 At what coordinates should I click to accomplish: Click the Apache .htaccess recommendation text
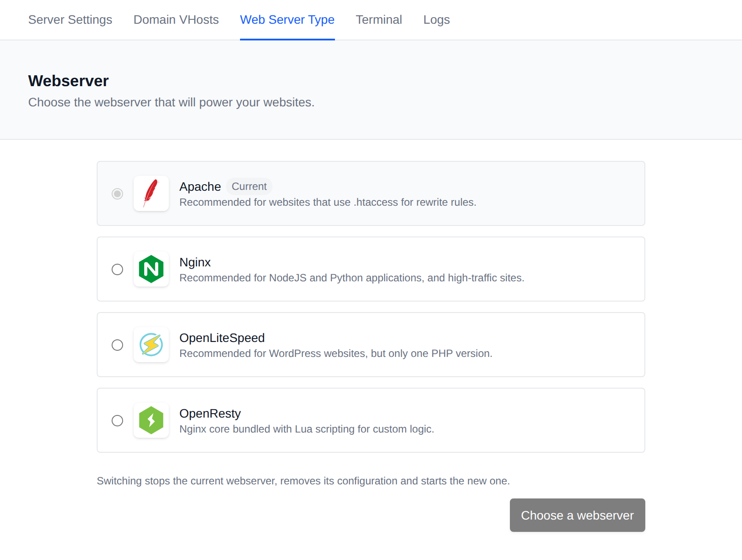point(328,202)
